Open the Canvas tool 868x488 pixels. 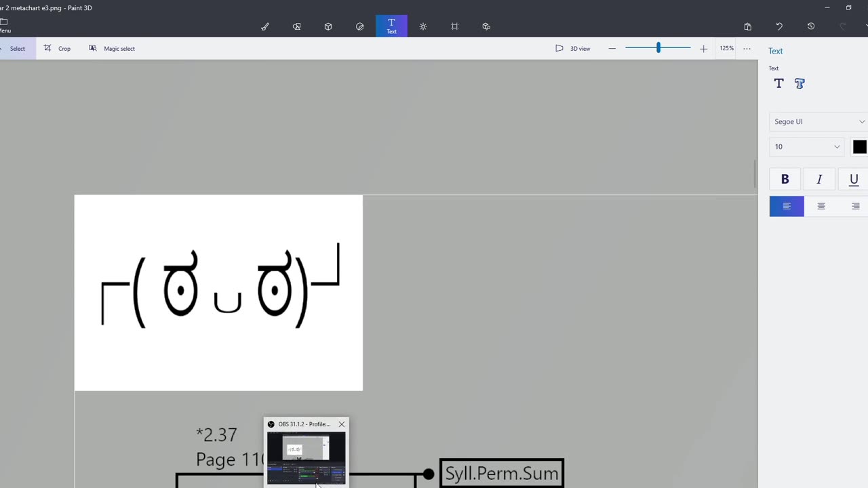coord(454,26)
